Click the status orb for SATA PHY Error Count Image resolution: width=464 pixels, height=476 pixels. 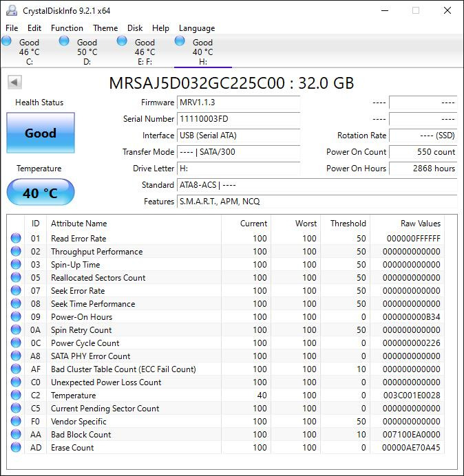click(16, 356)
